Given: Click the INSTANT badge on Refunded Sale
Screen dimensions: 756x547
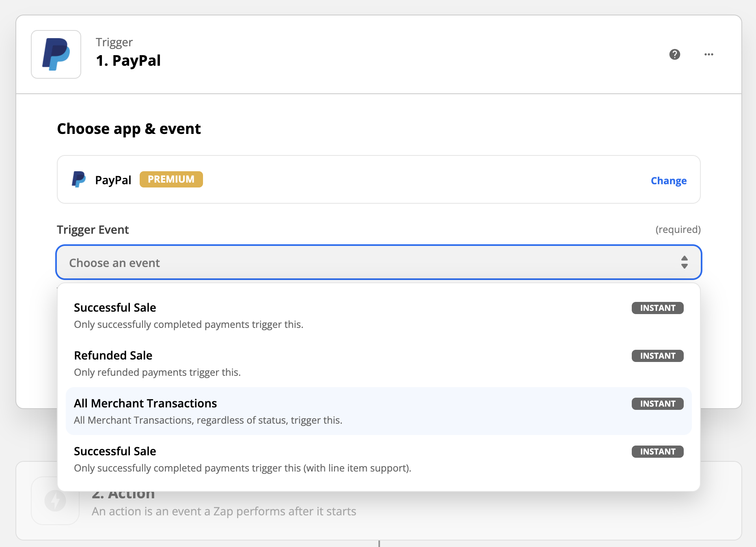Looking at the screenshot, I should pyautogui.click(x=658, y=356).
